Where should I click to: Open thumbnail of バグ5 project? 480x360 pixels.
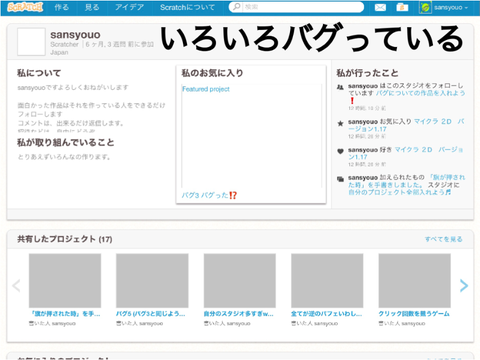coord(152,281)
